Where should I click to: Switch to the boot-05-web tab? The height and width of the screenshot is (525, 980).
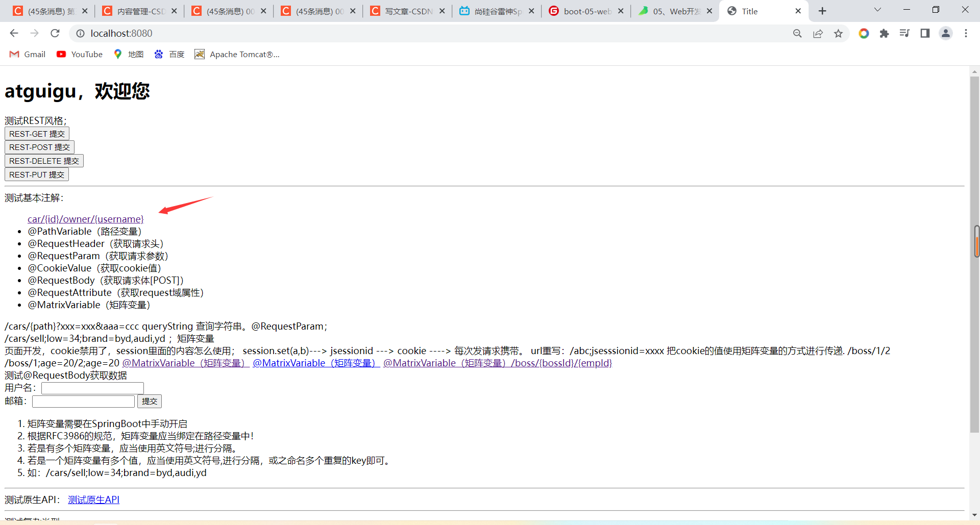point(586,11)
